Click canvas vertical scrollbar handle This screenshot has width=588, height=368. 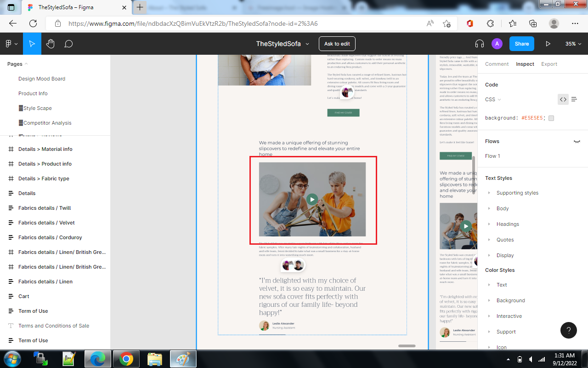(x=473, y=174)
